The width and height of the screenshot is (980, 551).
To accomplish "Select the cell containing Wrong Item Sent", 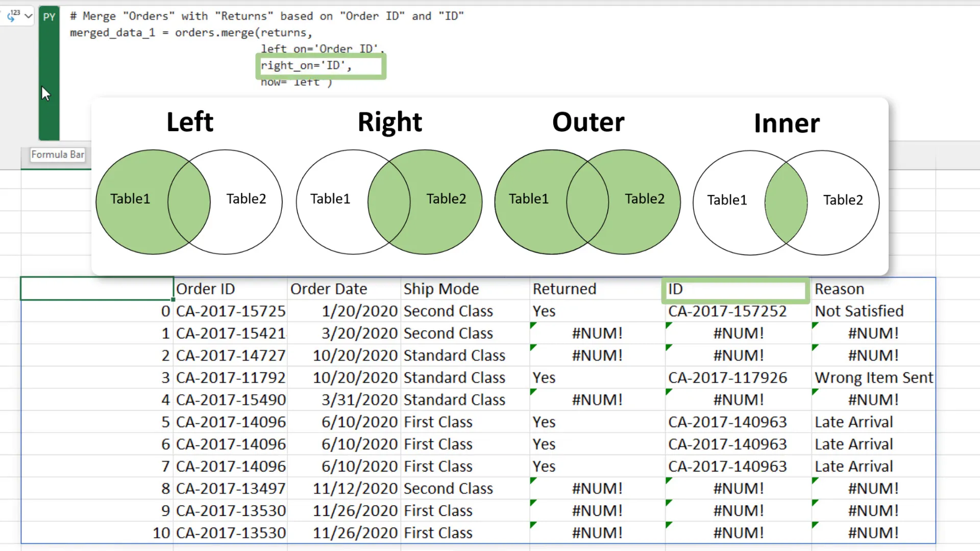I will tap(874, 378).
